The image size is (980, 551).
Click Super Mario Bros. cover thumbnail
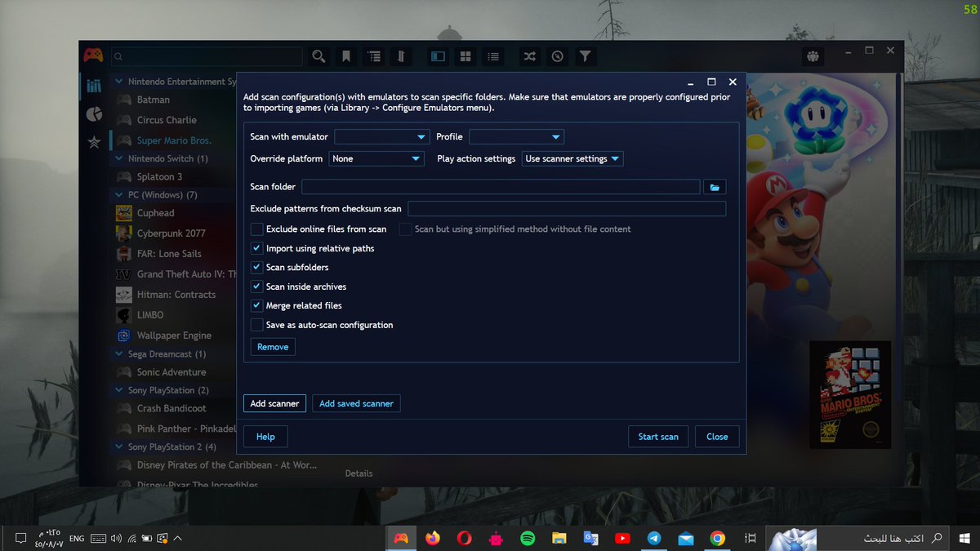(x=850, y=394)
